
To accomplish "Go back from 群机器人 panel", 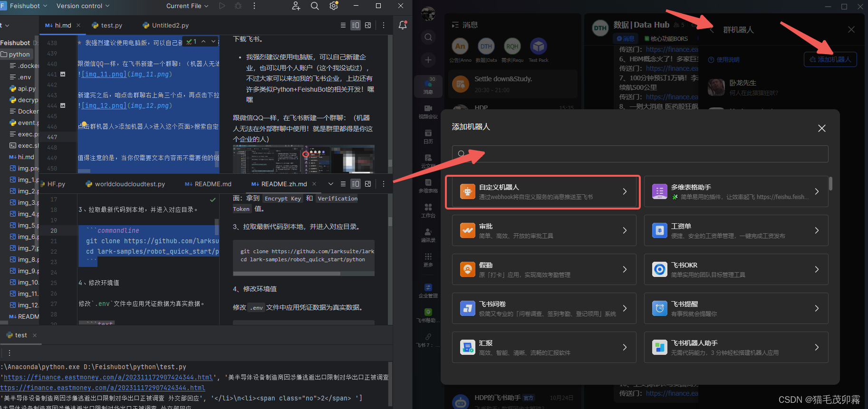I will click(712, 30).
